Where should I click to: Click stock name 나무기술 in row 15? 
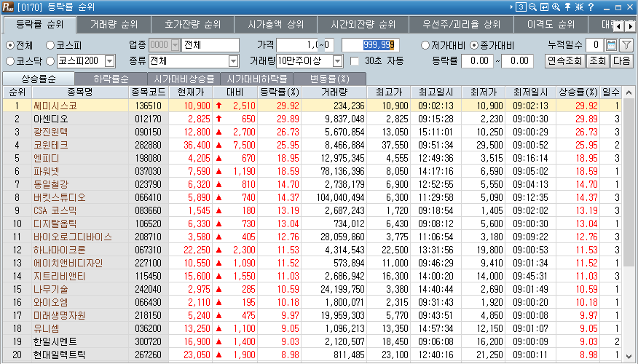(x=50, y=289)
